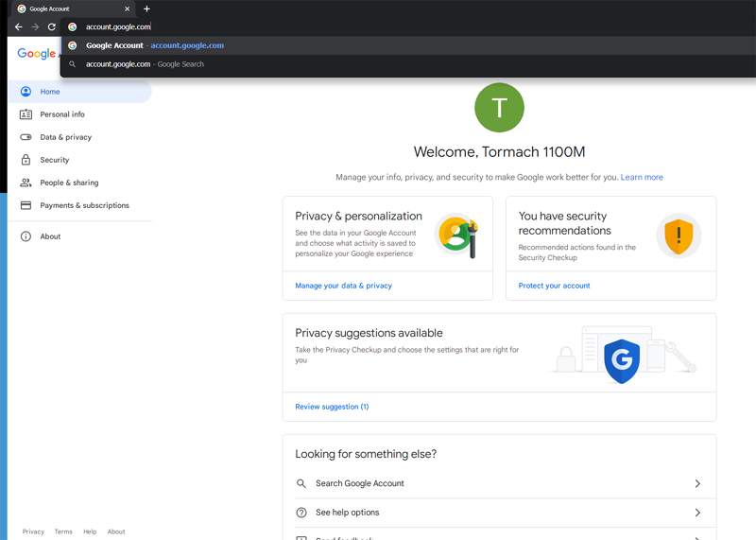Click Looking for something else? heading
The image size is (756, 540).
tap(366, 454)
